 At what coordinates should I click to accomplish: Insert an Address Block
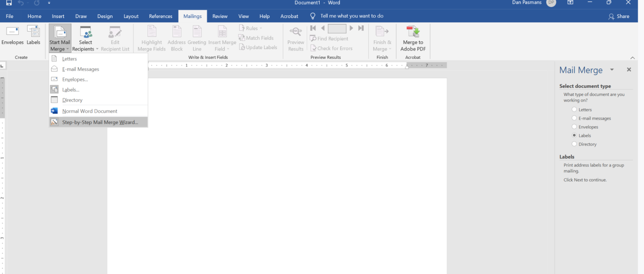pyautogui.click(x=177, y=38)
